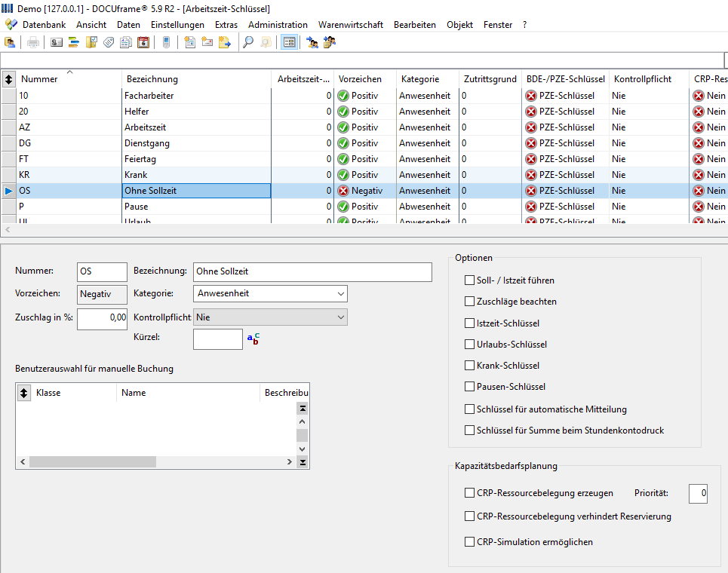Open the Kontrollpflicht dropdown showing Nie
Screen dimensions: 728x573
pos(270,317)
